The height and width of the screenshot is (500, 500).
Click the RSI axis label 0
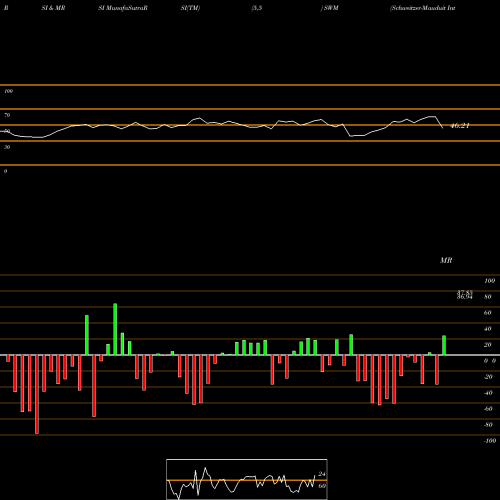pos(5,171)
